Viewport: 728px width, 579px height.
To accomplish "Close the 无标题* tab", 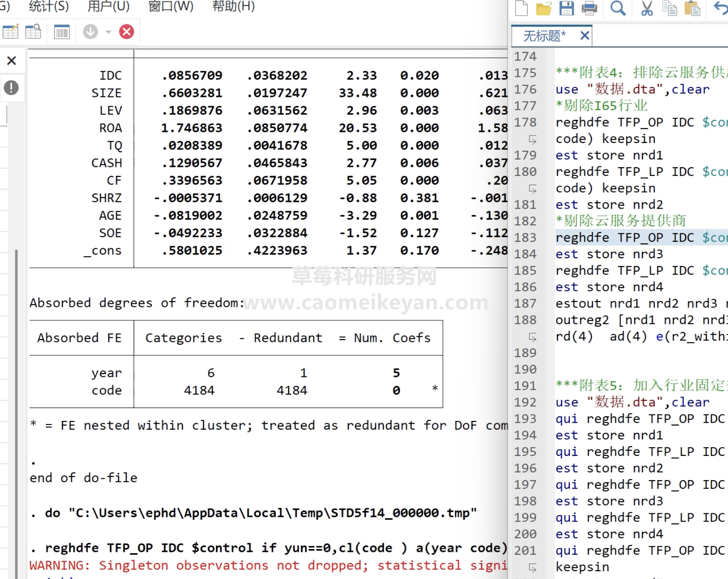I will click(x=585, y=35).
